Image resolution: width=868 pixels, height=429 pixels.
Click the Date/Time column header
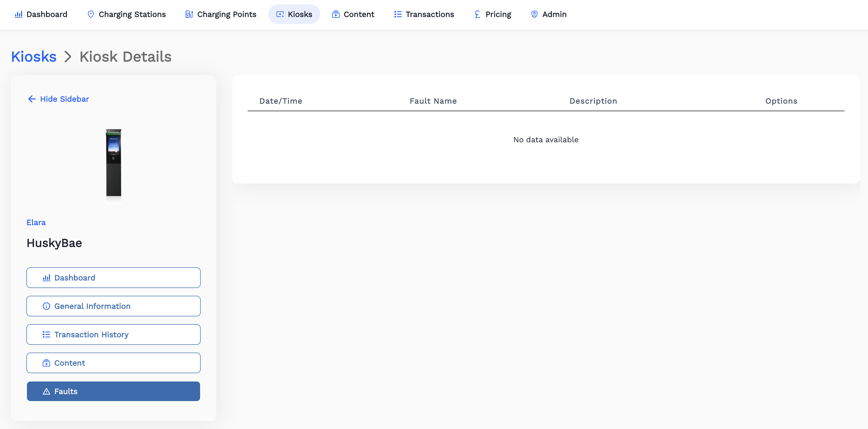(280, 101)
